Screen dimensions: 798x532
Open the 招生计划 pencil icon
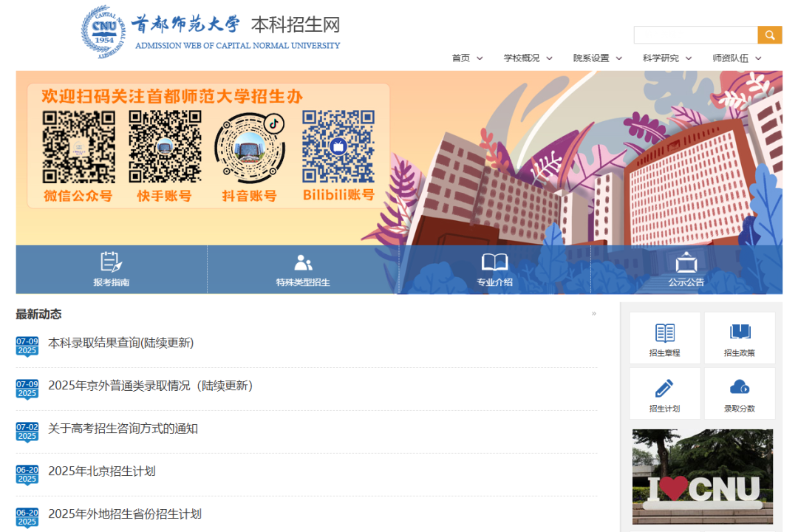pyautogui.click(x=664, y=388)
